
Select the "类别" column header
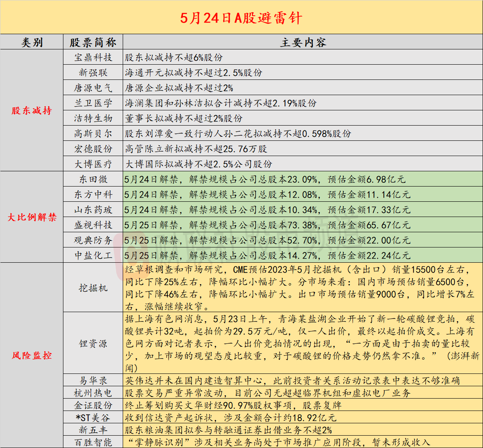tap(32, 42)
